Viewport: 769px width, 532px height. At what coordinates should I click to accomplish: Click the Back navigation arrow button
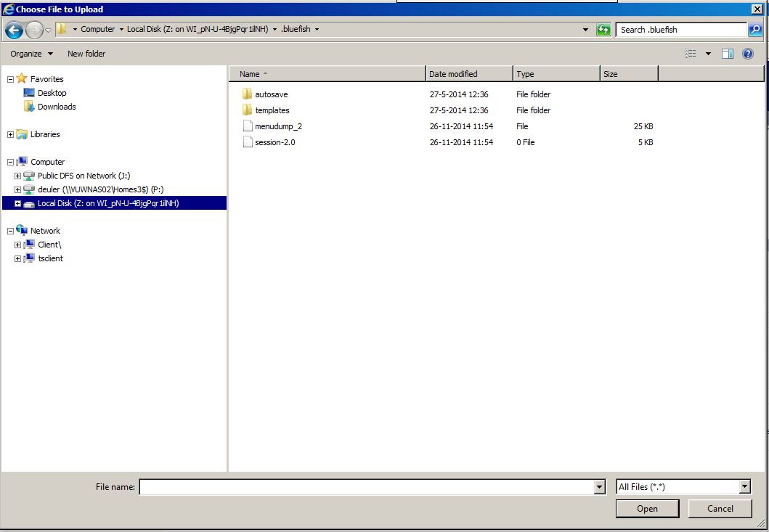[14, 30]
